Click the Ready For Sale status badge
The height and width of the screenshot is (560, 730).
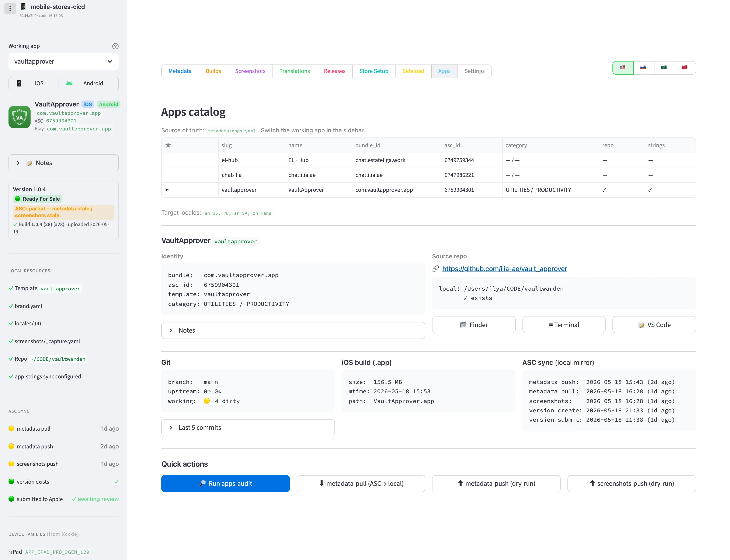(37, 199)
